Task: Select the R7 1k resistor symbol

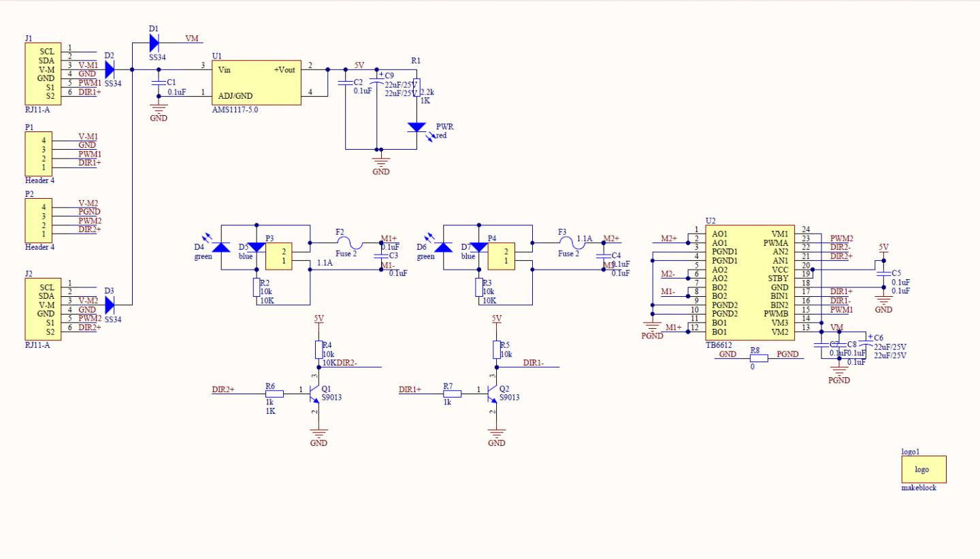Action: pyautogui.click(x=452, y=394)
